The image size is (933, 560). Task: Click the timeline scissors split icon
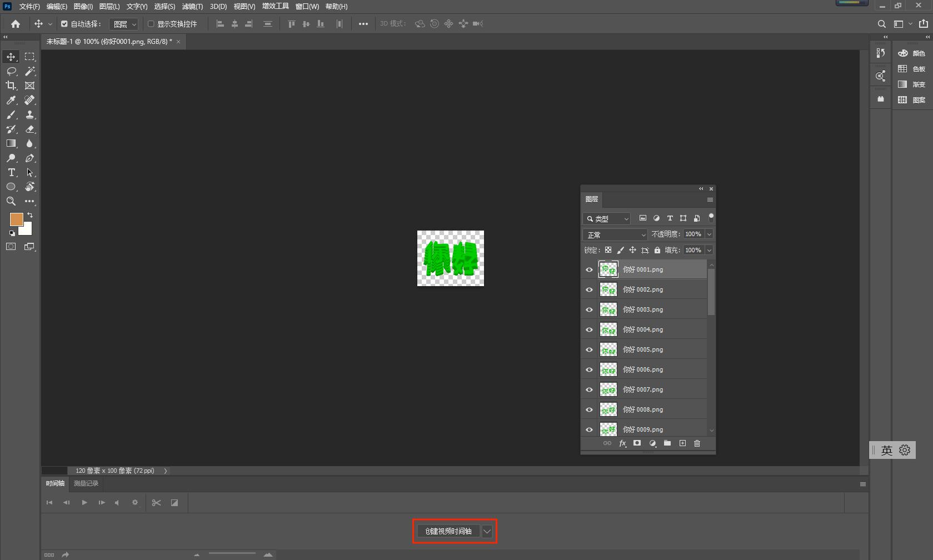click(x=156, y=503)
